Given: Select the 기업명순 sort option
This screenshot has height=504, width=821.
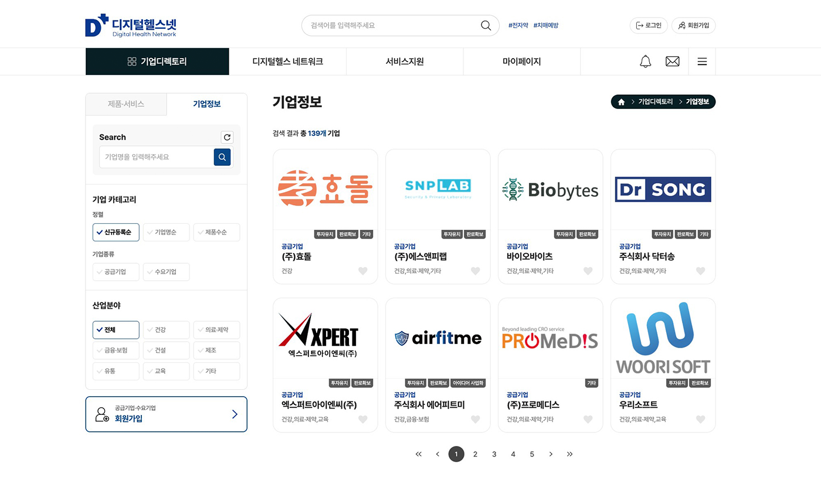Looking at the screenshot, I should tap(166, 232).
